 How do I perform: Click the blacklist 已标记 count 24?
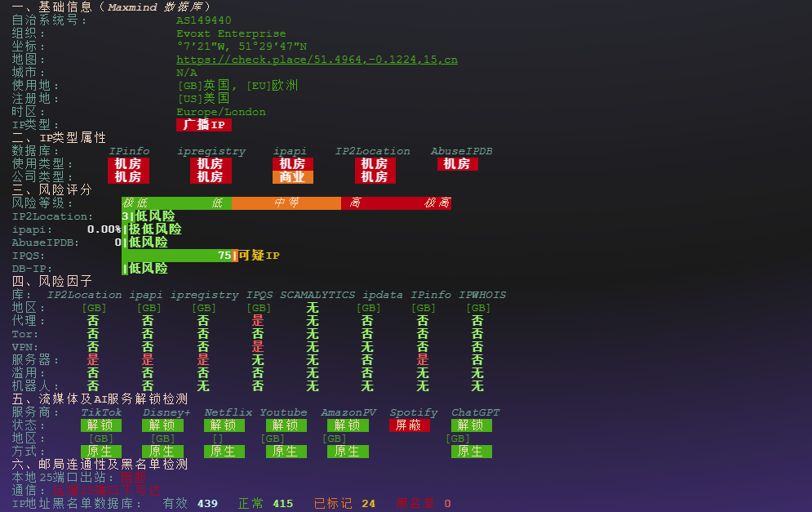click(x=369, y=504)
